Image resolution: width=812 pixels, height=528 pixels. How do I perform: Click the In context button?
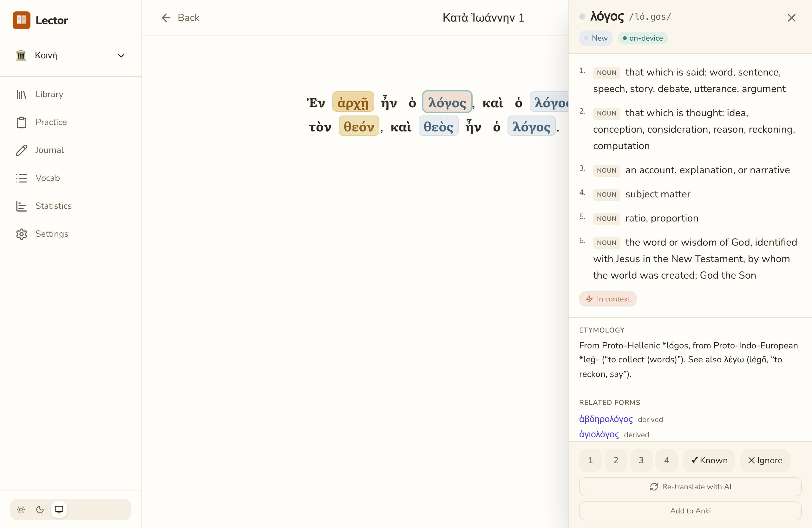click(x=608, y=299)
